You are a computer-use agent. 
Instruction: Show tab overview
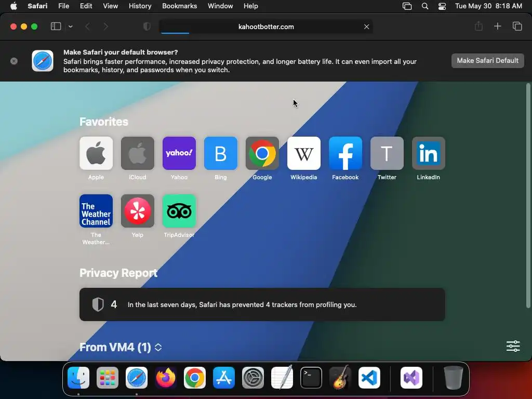click(x=517, y=26)
